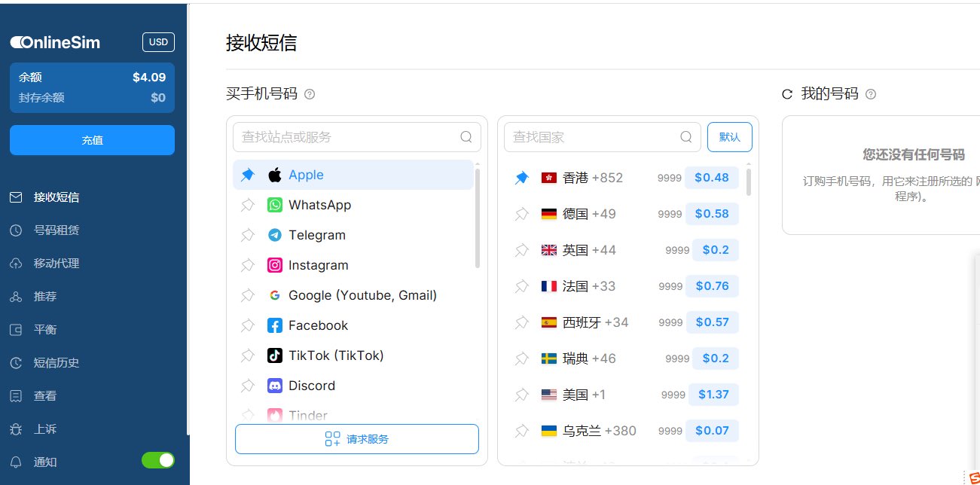
Task: Select the WhatsApp icon
Action: 275,205
